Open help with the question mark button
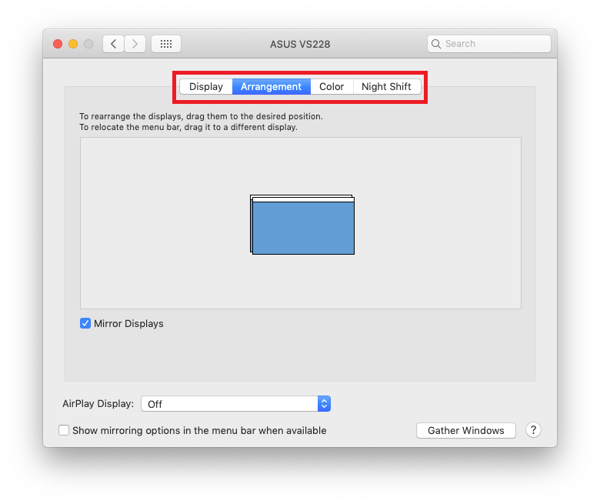 [x=533, y=430]
